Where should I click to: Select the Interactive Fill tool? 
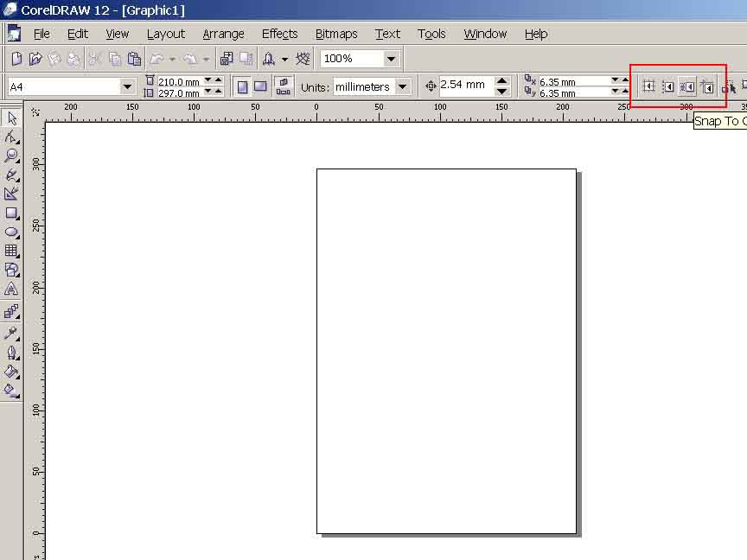(11, 391)
